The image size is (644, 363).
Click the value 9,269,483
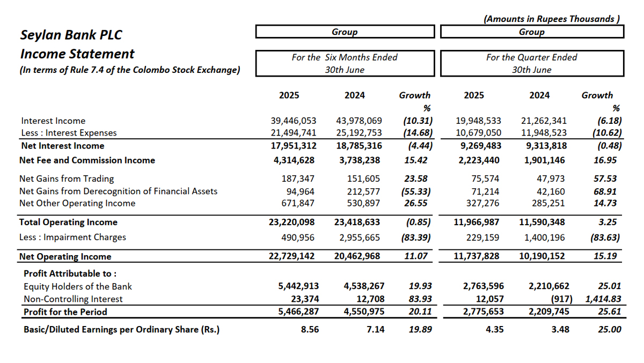480,145
